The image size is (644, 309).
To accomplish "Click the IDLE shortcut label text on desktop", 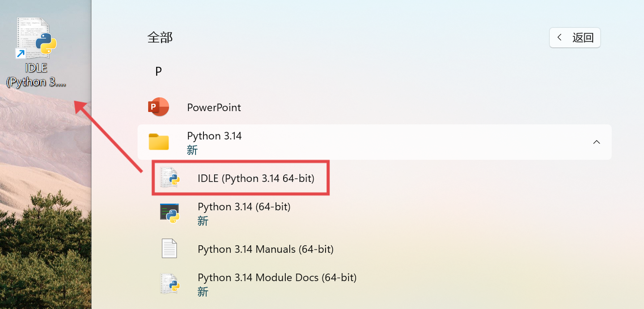I will (36, 74).
